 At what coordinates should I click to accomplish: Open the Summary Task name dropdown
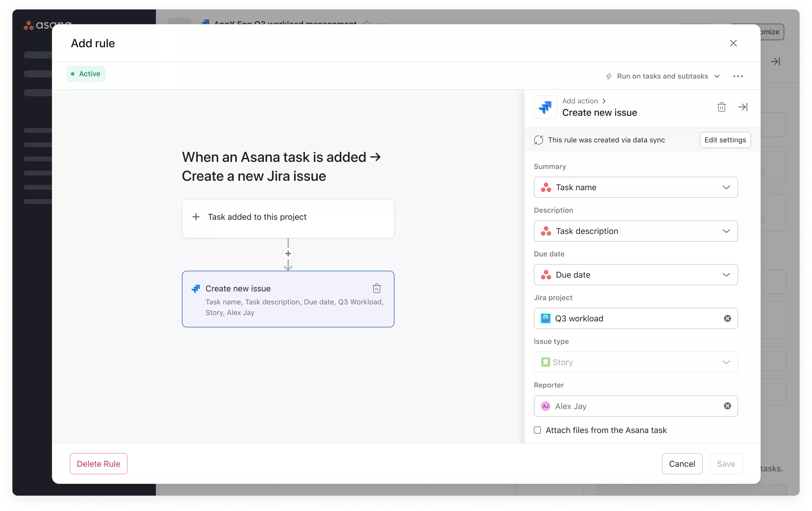point(635,187)
